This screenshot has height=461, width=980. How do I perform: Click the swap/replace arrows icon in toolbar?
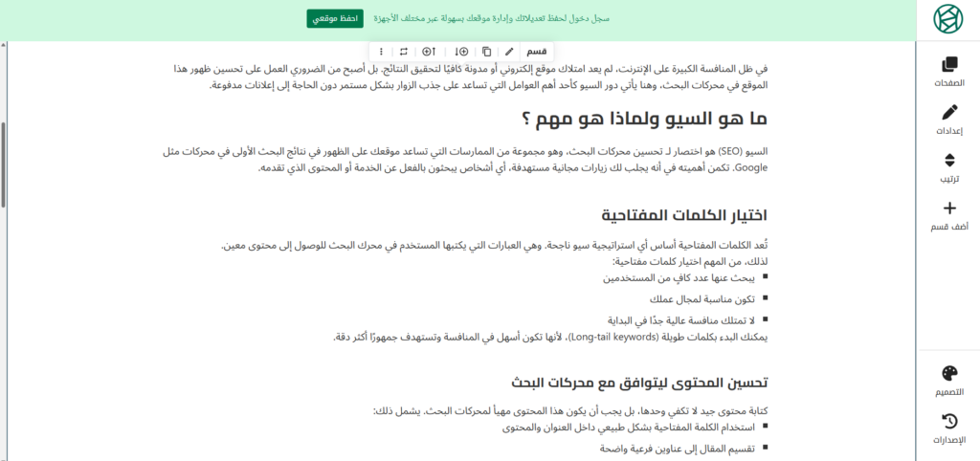[x=404, y=51]
